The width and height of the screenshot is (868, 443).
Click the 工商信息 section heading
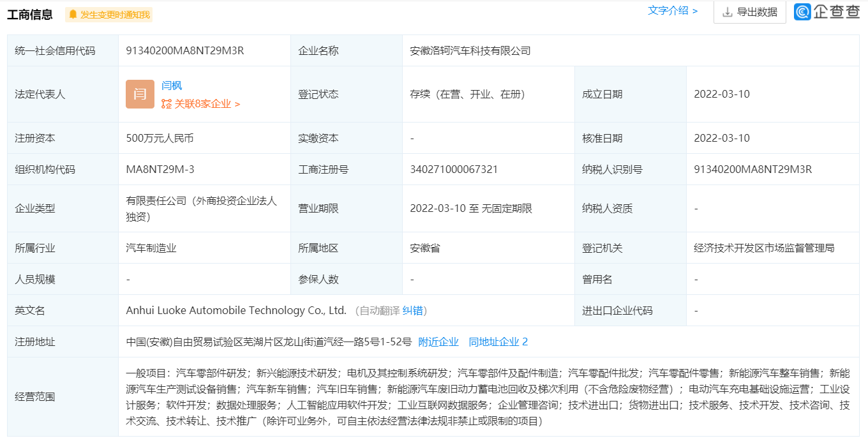[x=30, y=15]
